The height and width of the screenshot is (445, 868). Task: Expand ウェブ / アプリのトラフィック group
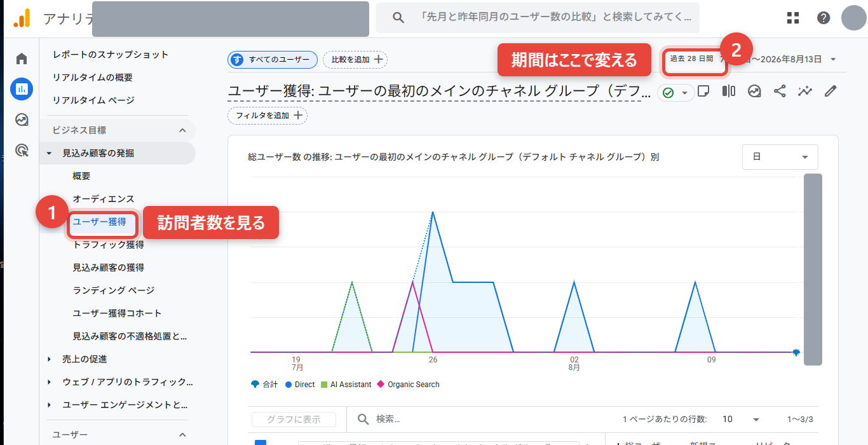pos(50,382)
